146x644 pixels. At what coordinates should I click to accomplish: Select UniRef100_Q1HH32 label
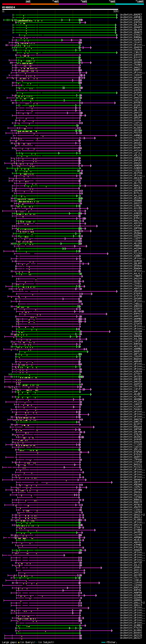click(x=131, y=261)
